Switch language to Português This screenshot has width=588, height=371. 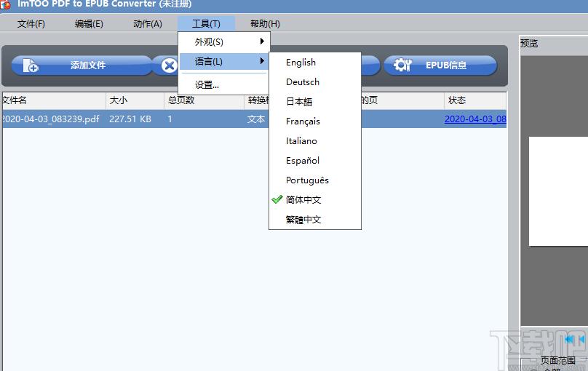click(x=315, y=180)
